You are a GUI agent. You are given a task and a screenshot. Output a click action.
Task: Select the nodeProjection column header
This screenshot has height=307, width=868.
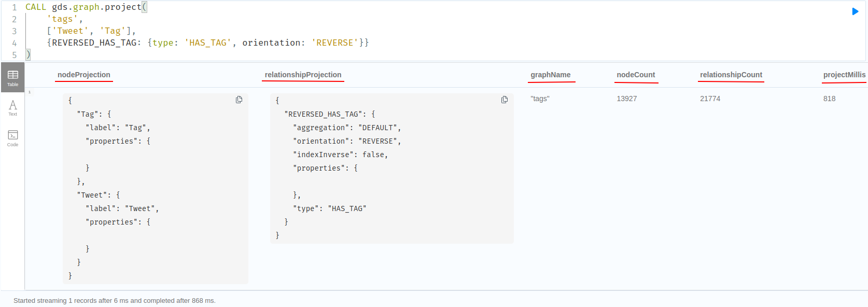click(84, 75)
